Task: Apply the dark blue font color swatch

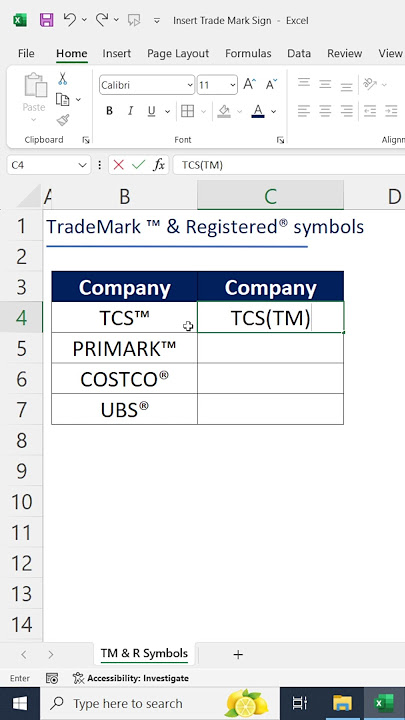Action: tap(258, 111)
